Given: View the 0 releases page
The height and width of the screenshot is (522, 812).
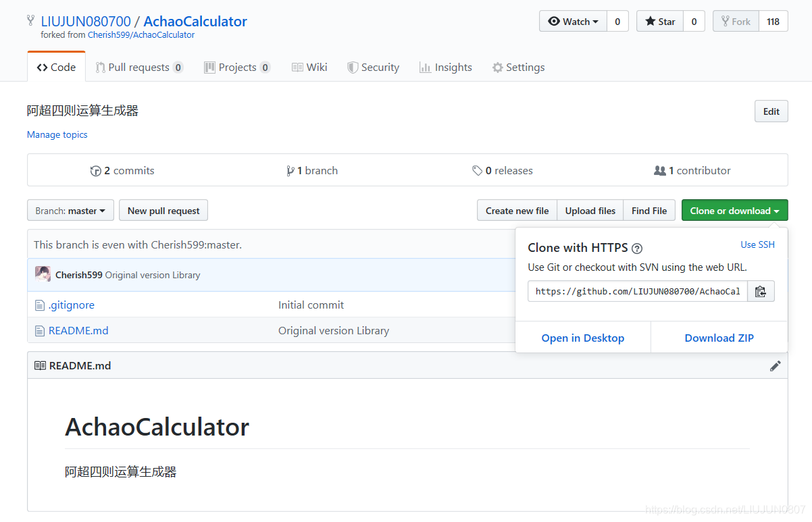Looking at the screenshot, I should coord(503,170).
